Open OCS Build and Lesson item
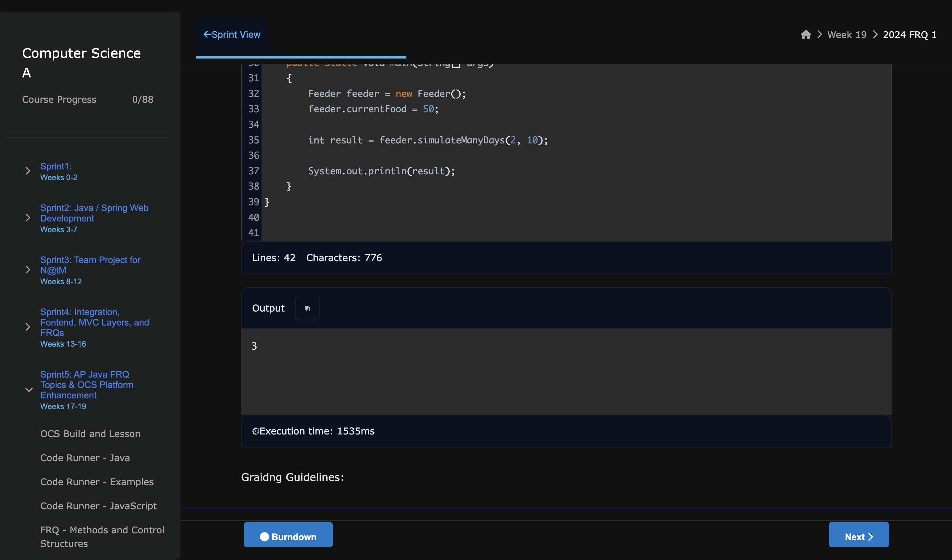Screen dimensions: 952x560 click(x=90, y=434)
